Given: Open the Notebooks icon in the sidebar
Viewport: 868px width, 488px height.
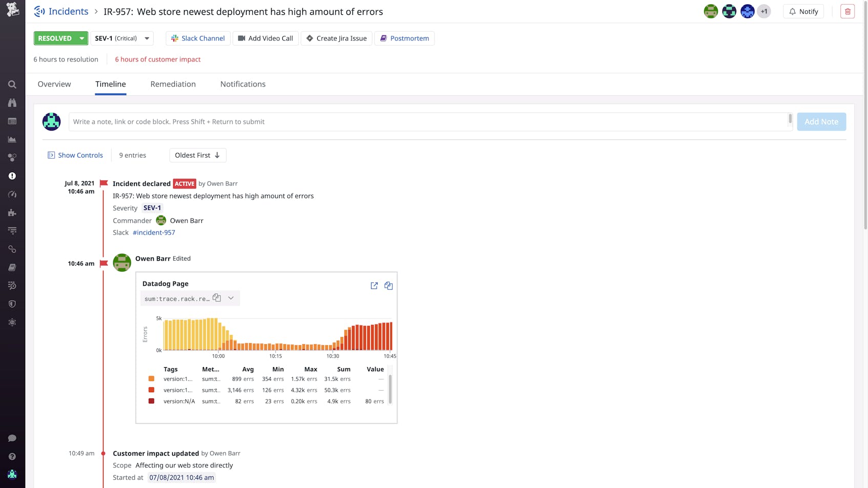Looking at the screenshot, I should pyautogui.click(x=12, y=267).
